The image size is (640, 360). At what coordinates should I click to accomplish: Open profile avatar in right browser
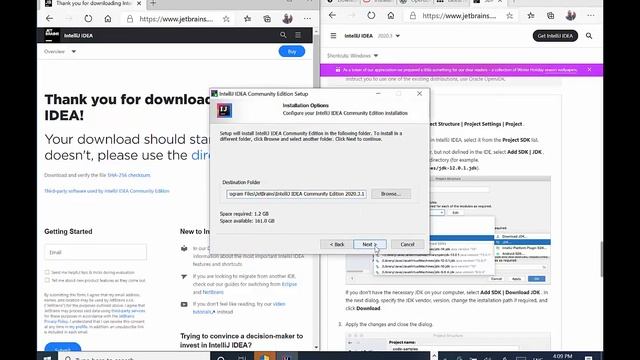click(571, 16)
